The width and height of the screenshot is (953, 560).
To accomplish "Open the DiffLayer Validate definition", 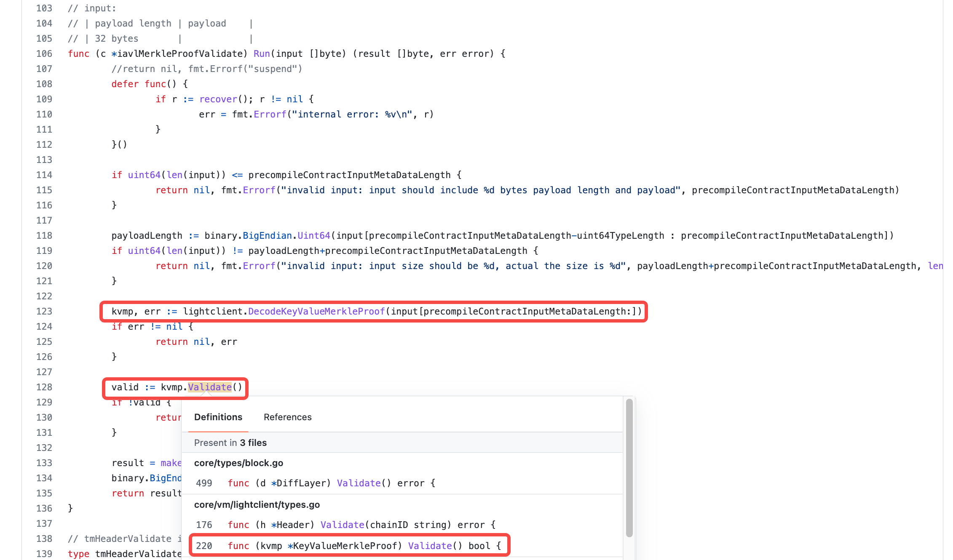I will pos(359,483).
